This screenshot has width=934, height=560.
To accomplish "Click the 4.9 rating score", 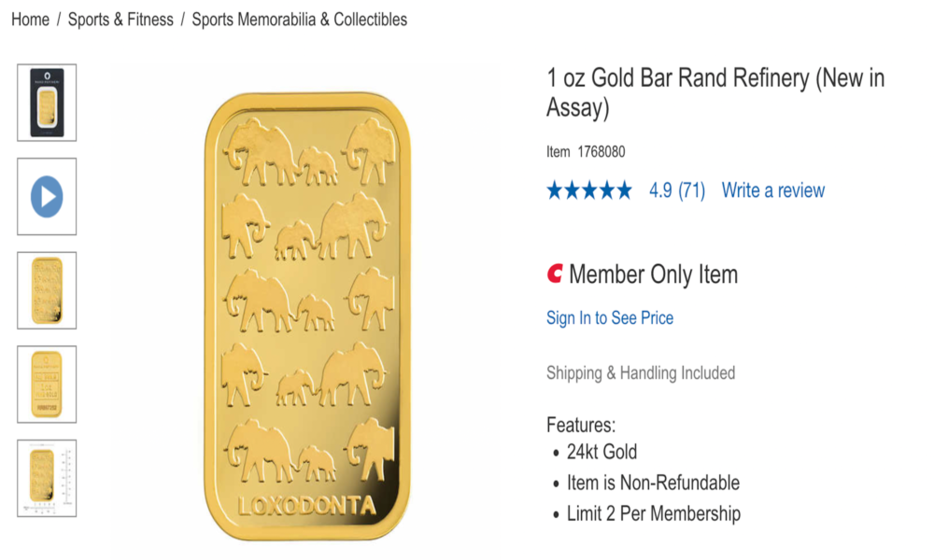I will 660,191.
